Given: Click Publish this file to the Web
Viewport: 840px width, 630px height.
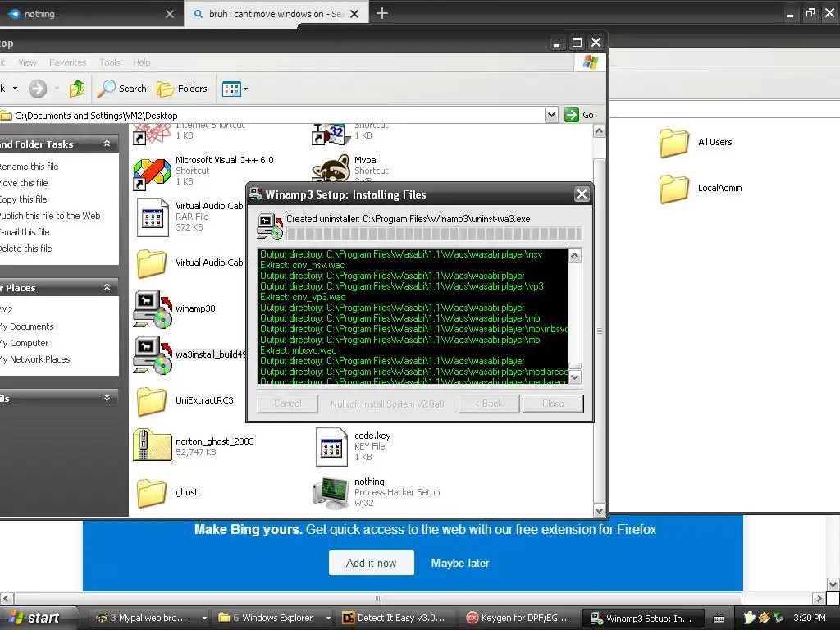Looking at the screenshot, I should [x=50, y=216].
